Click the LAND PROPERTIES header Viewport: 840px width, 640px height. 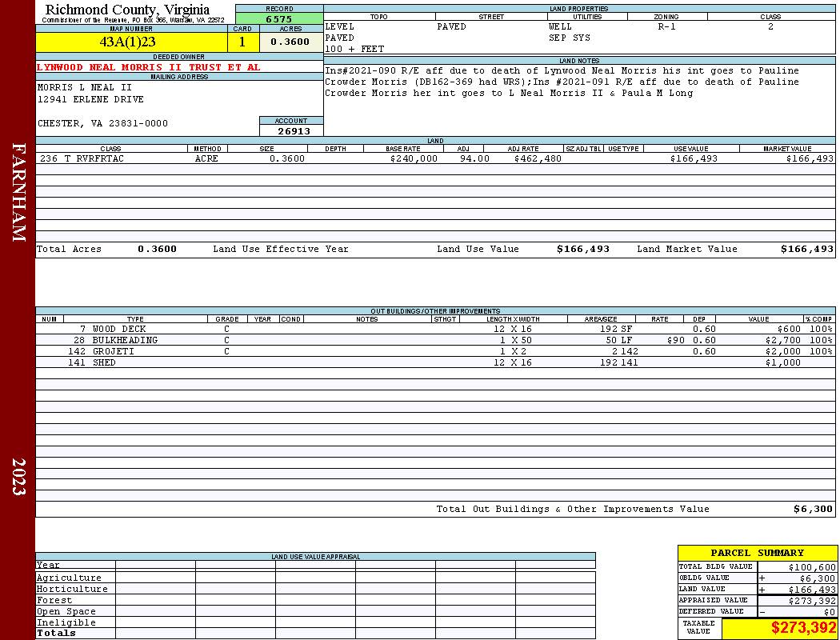coord(579,9)
